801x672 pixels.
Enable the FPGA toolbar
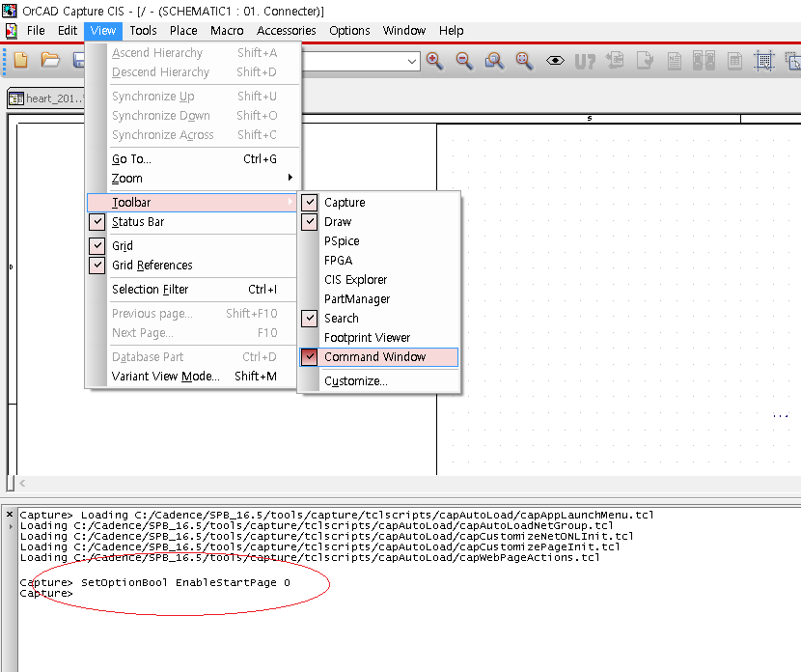[x=378, y=261]
